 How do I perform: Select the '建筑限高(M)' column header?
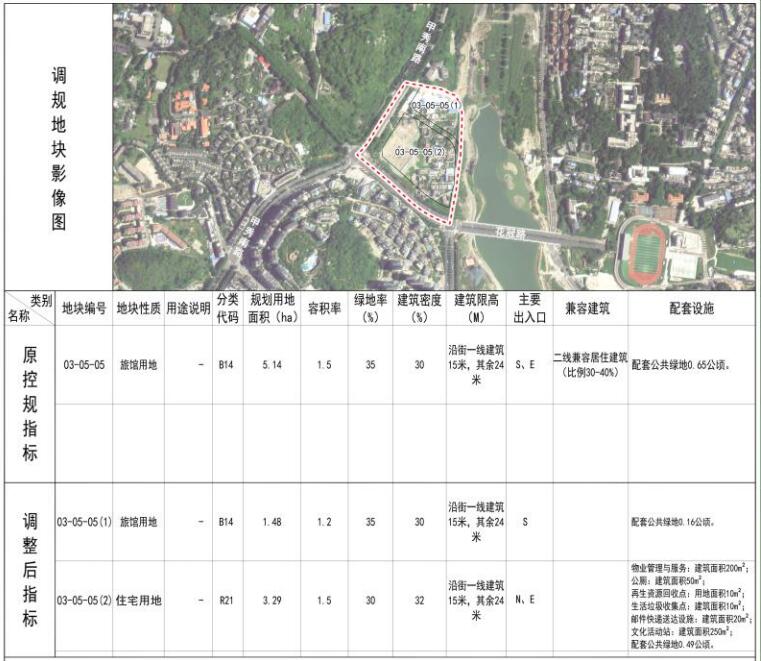(476, 308)
